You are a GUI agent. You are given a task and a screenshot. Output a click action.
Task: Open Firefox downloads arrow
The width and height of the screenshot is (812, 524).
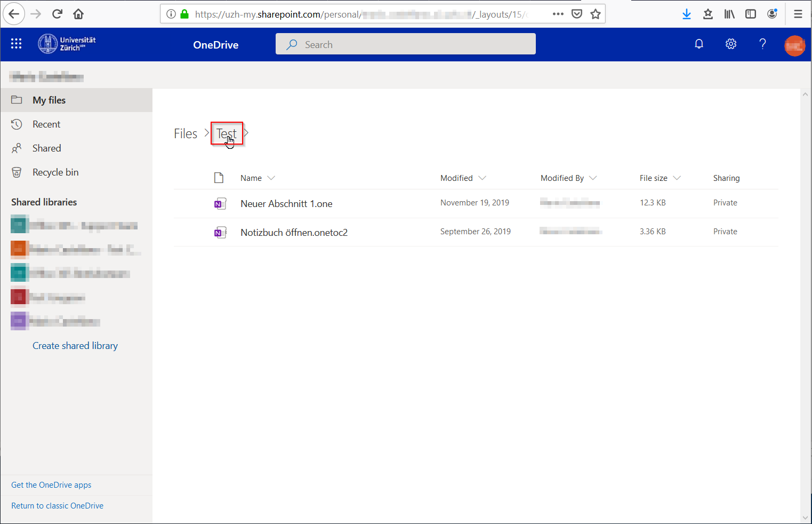687,14
